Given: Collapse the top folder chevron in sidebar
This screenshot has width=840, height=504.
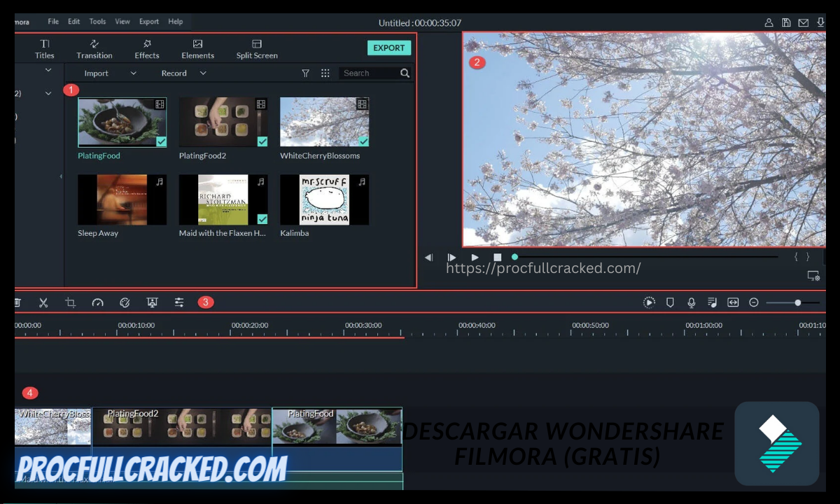Looking at the screenshot, I should pos(48,70).
